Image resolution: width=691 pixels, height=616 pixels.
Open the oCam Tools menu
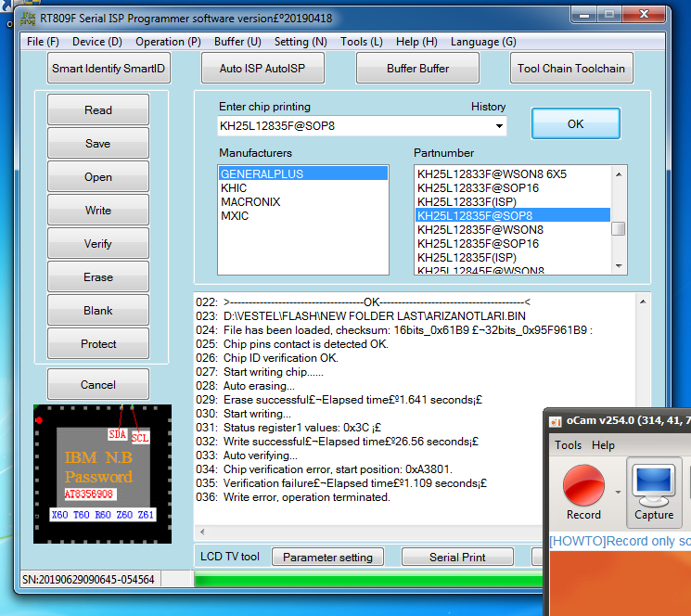[568, 445]
